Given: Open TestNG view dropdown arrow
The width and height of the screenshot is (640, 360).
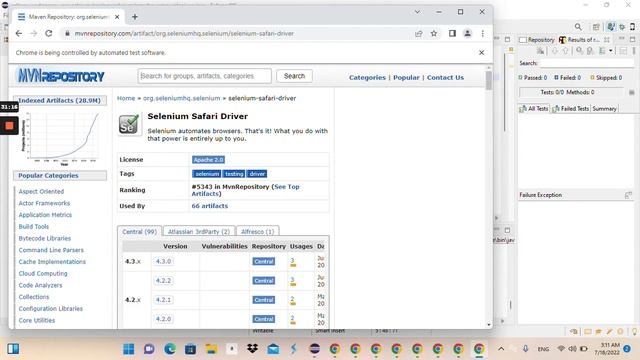Looking at the screenshot, I should click(x=611, y=51).
